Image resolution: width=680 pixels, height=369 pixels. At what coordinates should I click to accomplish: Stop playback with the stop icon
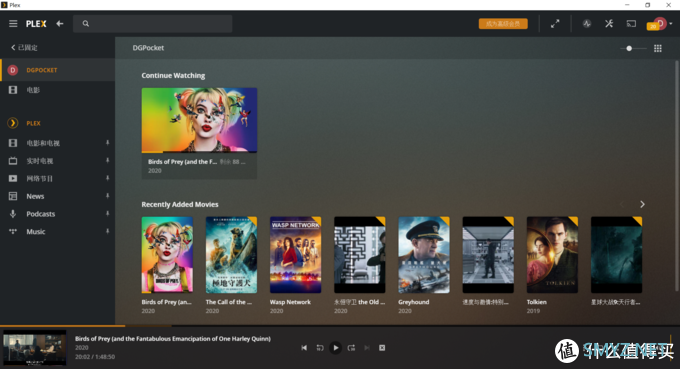pos(382,348)
